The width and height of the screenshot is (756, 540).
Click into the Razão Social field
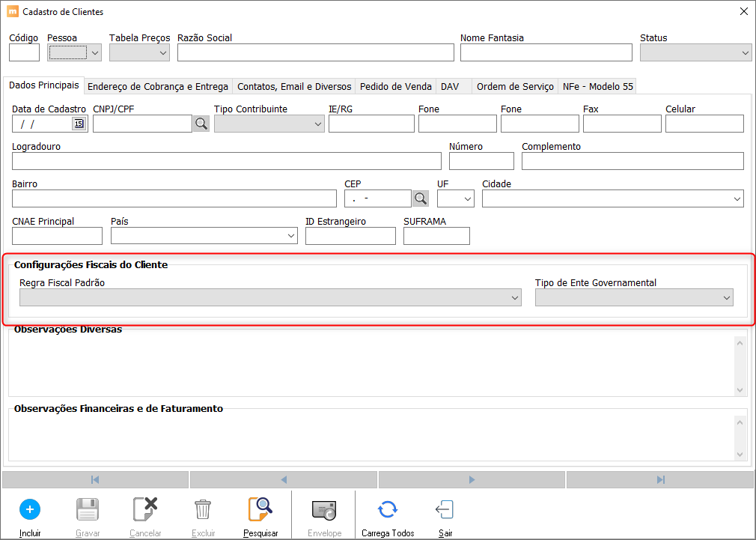click(315, 52)
